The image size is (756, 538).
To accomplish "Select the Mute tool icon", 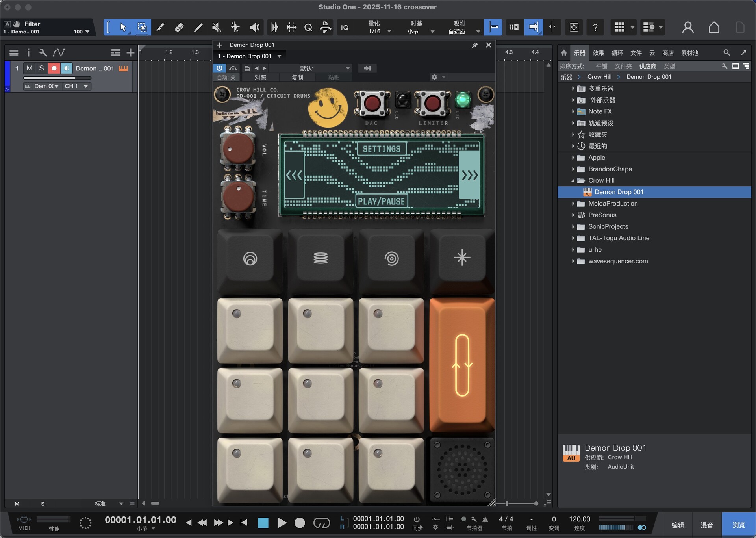I will (216, 27).
